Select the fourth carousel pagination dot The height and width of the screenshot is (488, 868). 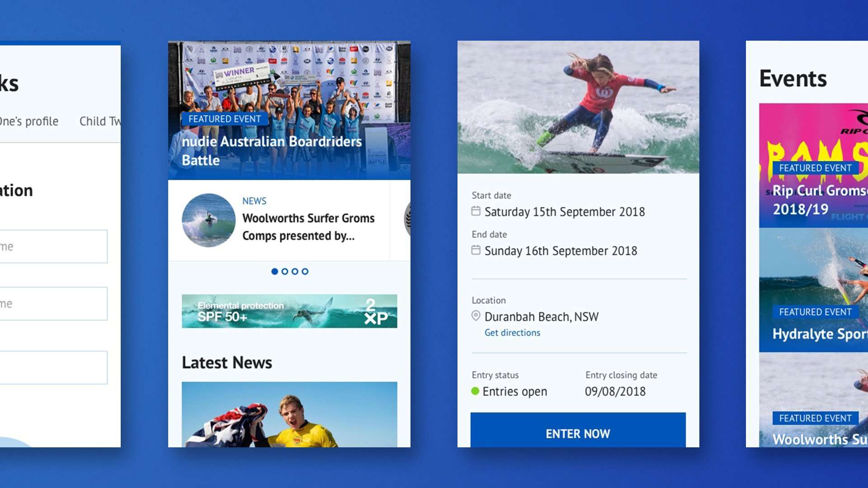(x=305, y=272)
